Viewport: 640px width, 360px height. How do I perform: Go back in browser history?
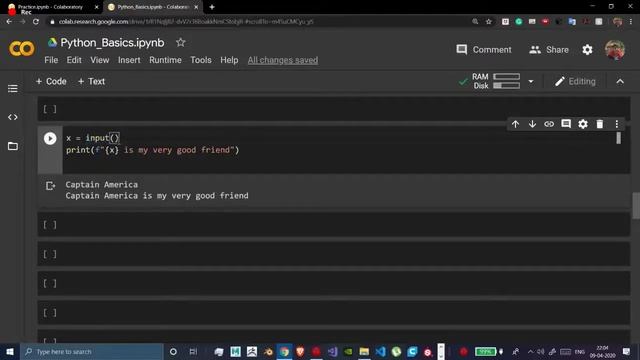9,22
